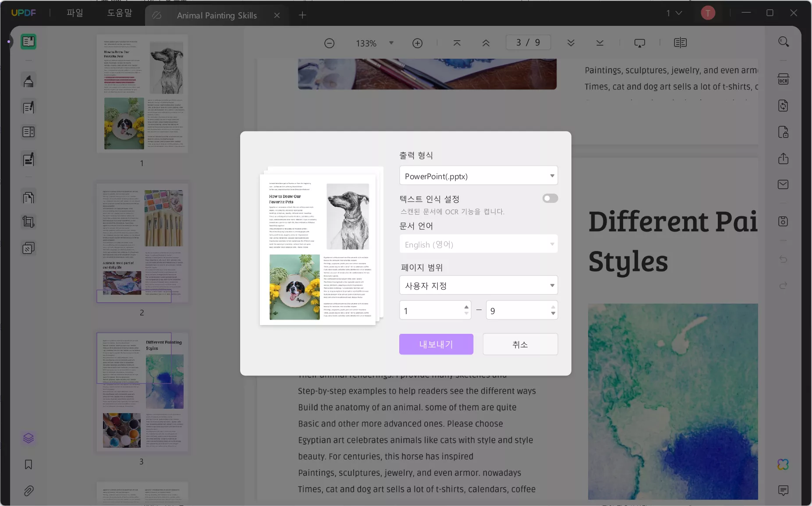
Task: Click the zoom out minus button
Action: click(x=330, y=43)
